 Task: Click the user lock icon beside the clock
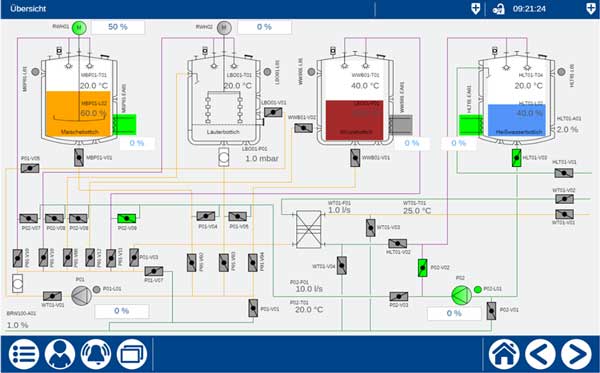pos(498,9)
